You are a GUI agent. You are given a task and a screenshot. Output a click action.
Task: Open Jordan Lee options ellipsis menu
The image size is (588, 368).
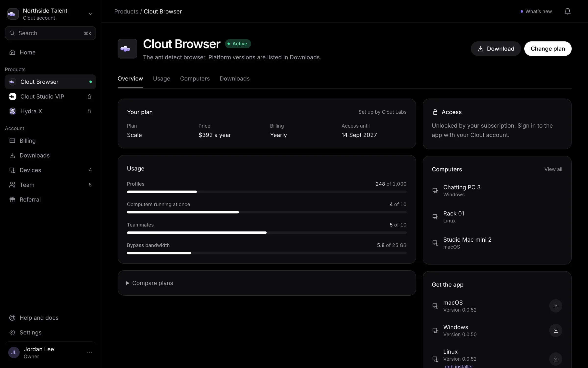(89, 353)
